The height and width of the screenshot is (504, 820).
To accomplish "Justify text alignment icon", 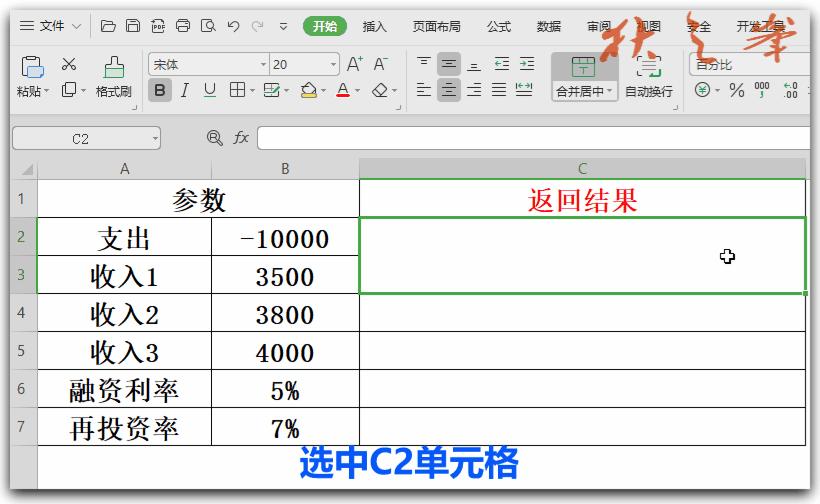I will pyautogui.click(x=499, y=90).
